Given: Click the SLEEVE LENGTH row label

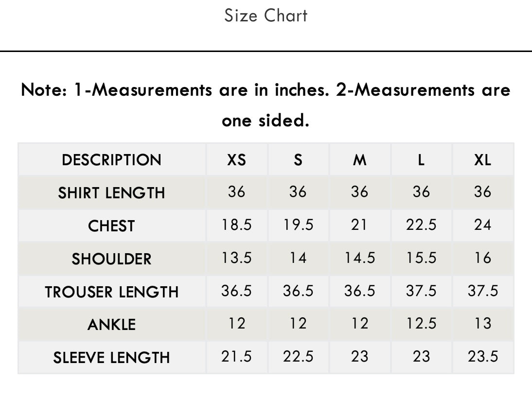Looking at the screenshot, I should point(112,358).
